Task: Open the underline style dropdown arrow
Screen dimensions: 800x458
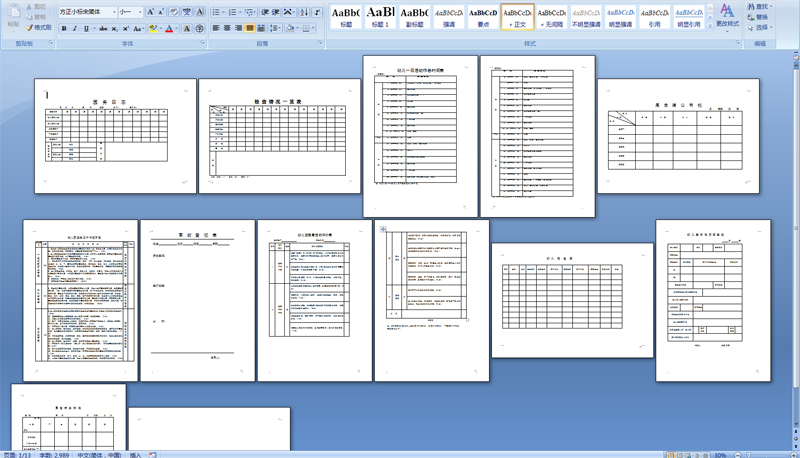Action: point(94,29)
